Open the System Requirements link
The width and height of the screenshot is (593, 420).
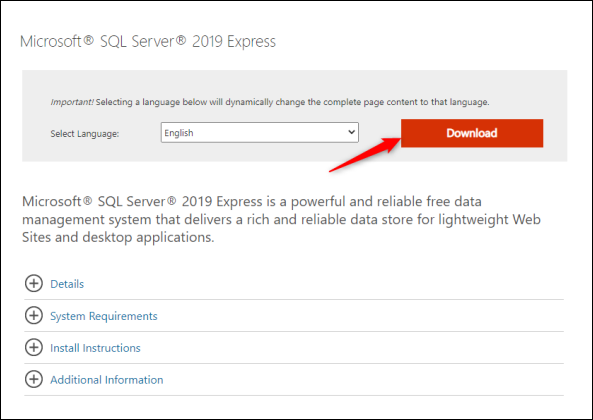pyautogui.click(x=104, y=316)
